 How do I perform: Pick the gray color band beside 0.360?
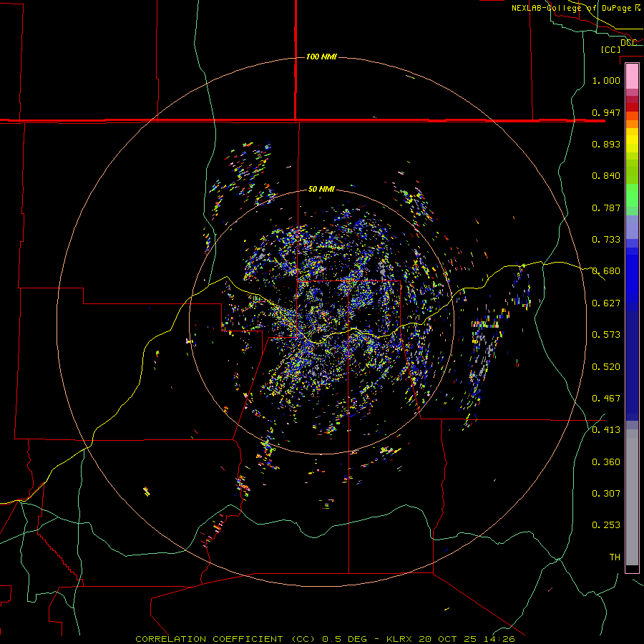tap(632, 497)
